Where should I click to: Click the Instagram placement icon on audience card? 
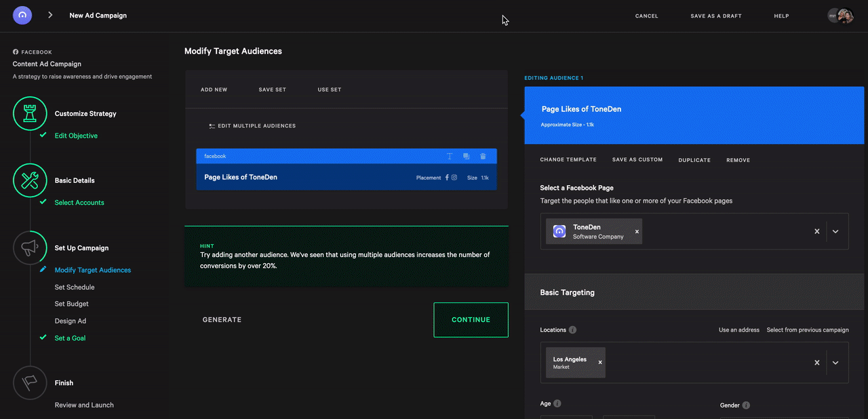(454, 178)
